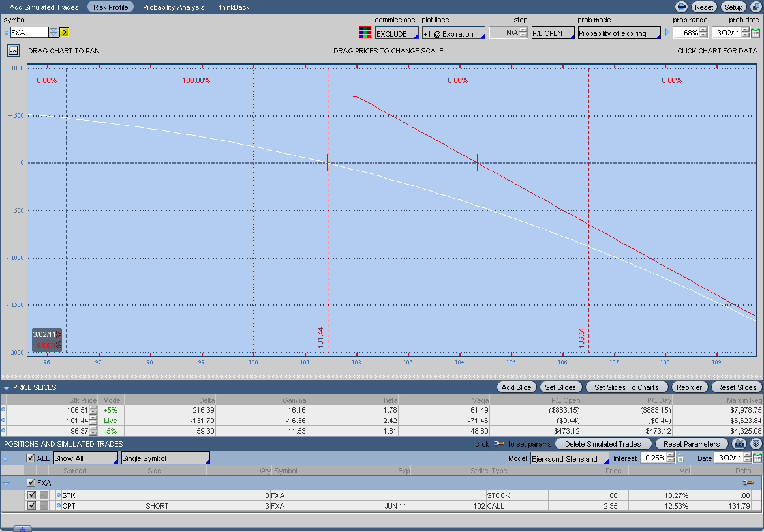Image resolution: width=764 pixels, height=532 pixels.
Task: Uncheck the OPT position checkbox
Action: (x=32, y=506)
